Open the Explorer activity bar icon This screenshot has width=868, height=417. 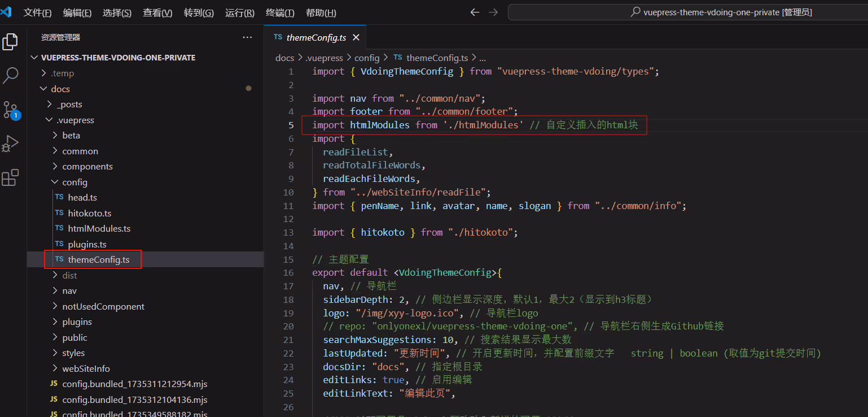coord(10,41)
